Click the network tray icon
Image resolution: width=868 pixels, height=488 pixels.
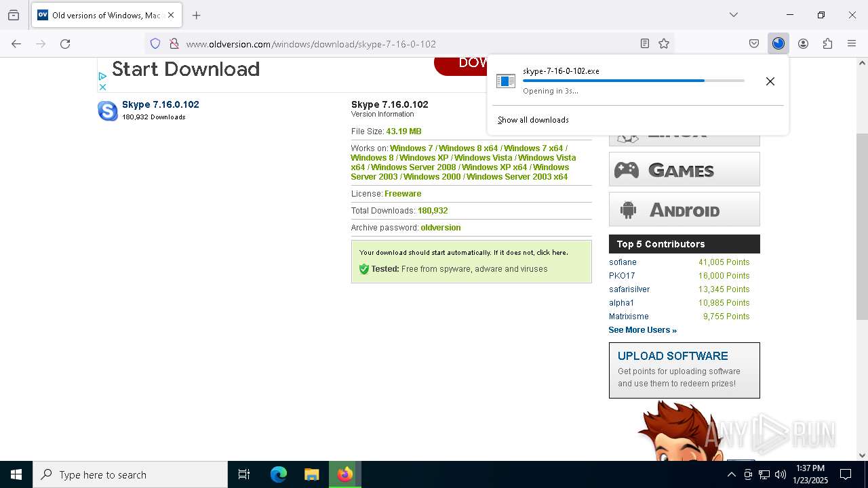point(764,474)
